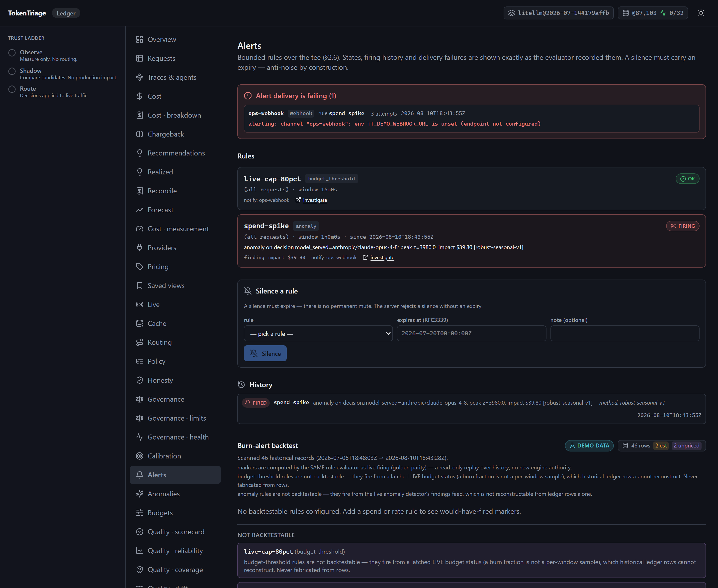Open Quality · scorecard page
Screen dimensions: 718x588
pyautogui.click(x=175, y=532)
